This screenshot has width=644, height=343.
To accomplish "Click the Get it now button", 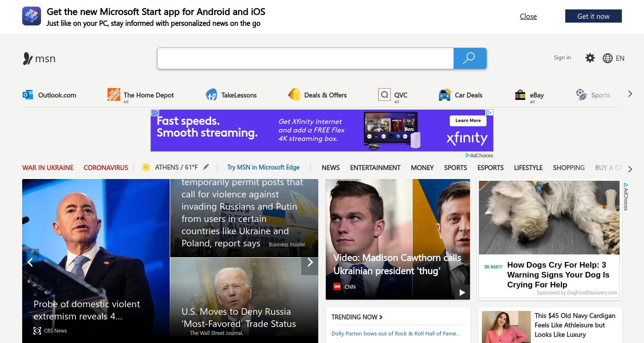I will click(593, 16).
